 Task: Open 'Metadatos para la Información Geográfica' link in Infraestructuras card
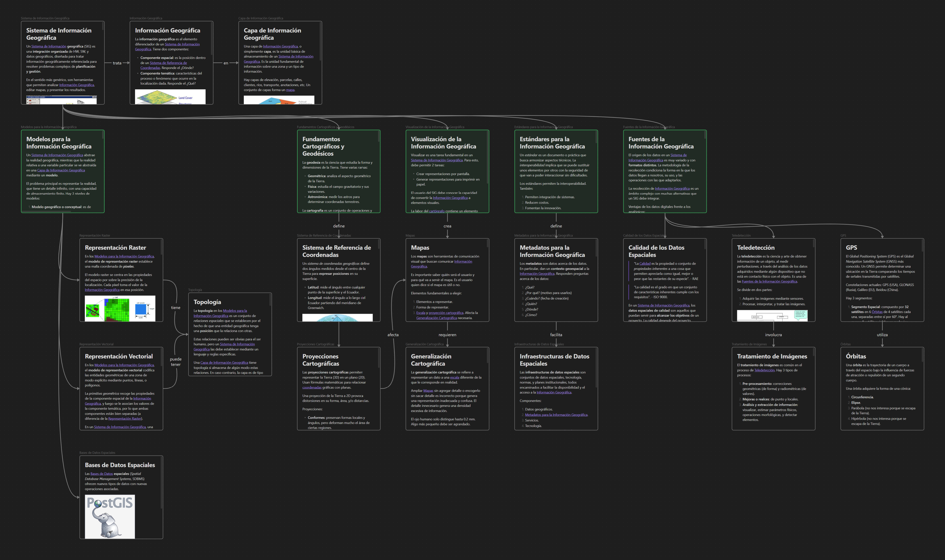[x=556, y=415]
